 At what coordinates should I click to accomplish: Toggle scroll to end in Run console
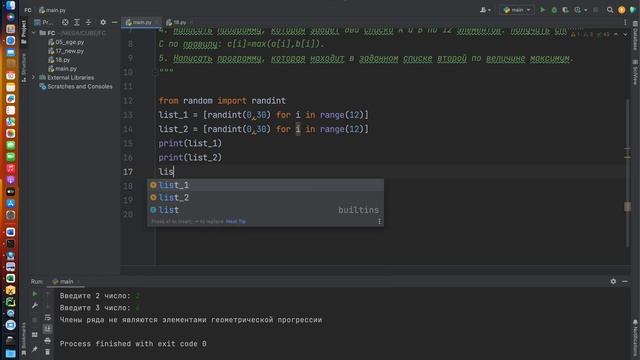(48, 329)
